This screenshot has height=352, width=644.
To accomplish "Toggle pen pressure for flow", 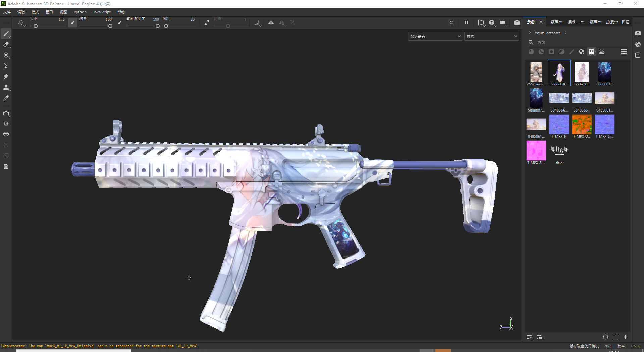I will click(x=120, y=23).
